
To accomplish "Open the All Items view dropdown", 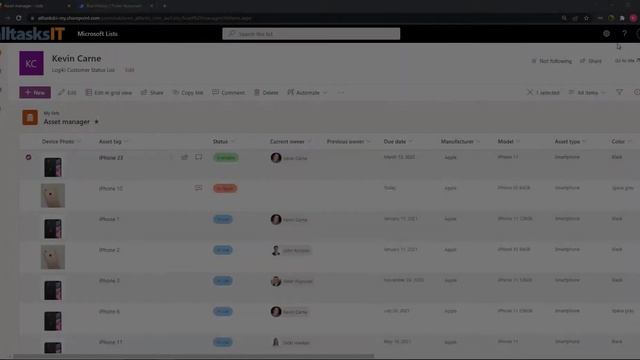I will pos(587,93).
